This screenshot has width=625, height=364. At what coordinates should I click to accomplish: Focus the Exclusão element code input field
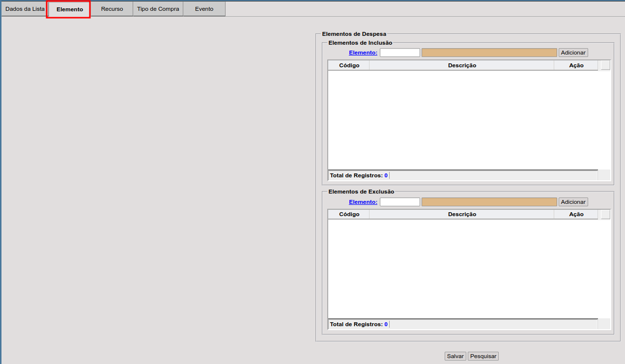(400, 202)
